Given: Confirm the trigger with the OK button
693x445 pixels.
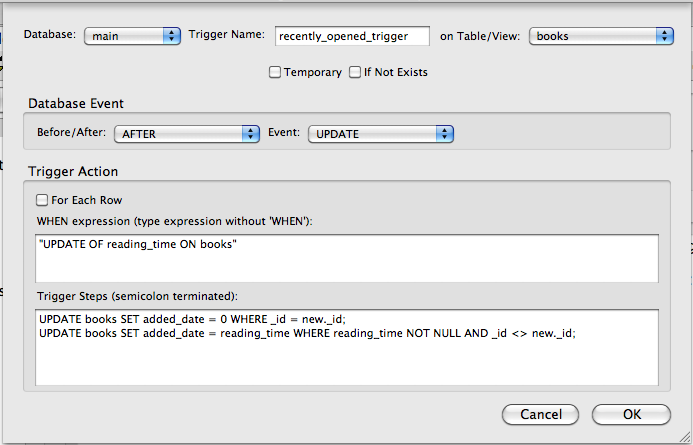Looking at the screenshot, I should [631, 414].
